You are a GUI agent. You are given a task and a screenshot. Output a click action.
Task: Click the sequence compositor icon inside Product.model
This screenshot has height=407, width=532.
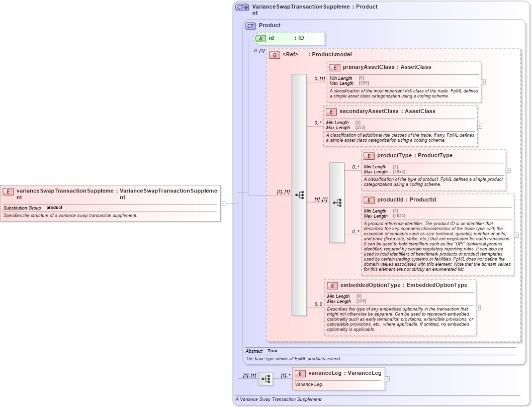[x=300, y=194]
